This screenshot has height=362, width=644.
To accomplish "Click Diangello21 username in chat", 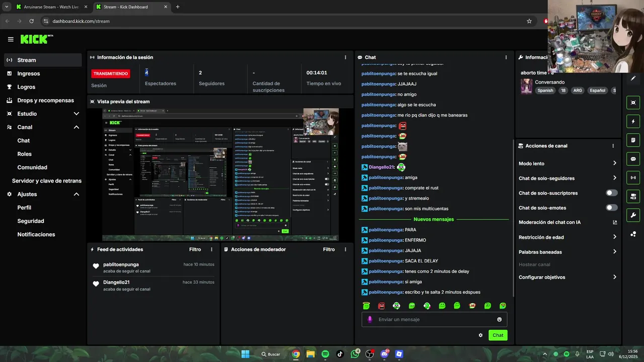I will tap(381, 167).
